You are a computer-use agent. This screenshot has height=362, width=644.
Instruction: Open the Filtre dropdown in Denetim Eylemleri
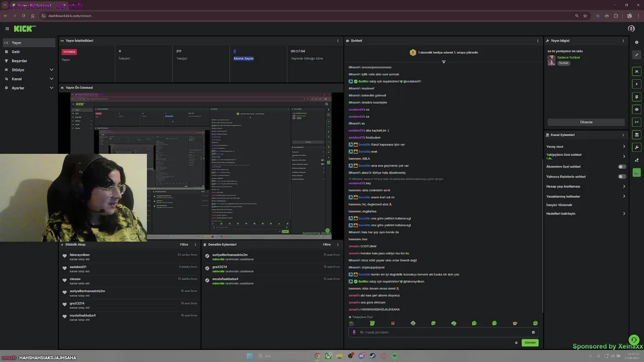point(327,244)
